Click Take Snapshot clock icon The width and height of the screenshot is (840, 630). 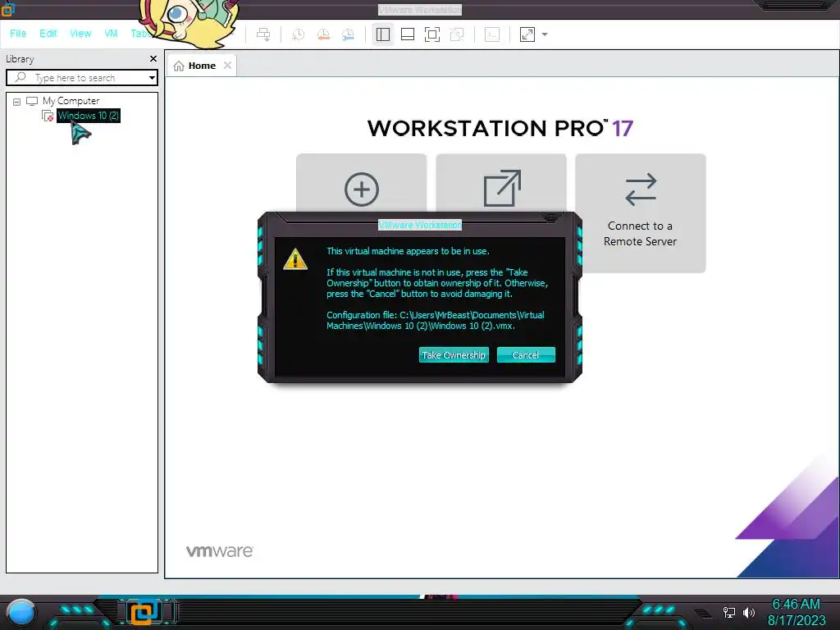pyautogui.click(x=299, y=34)
